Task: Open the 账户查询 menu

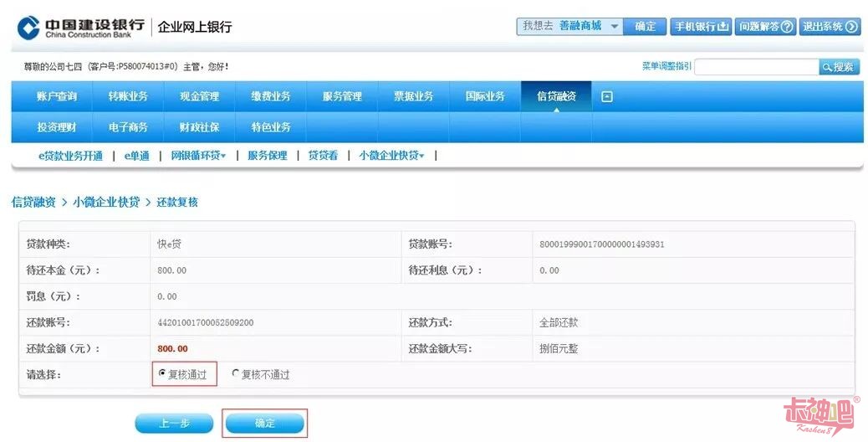Action: (x=57, y=96)
